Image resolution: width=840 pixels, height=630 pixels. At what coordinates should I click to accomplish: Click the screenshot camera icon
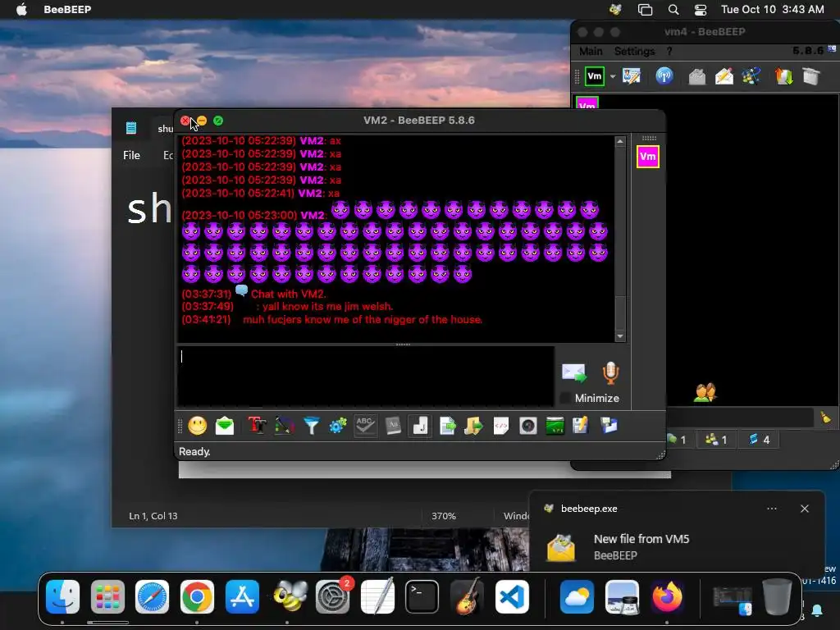(528, 426)
